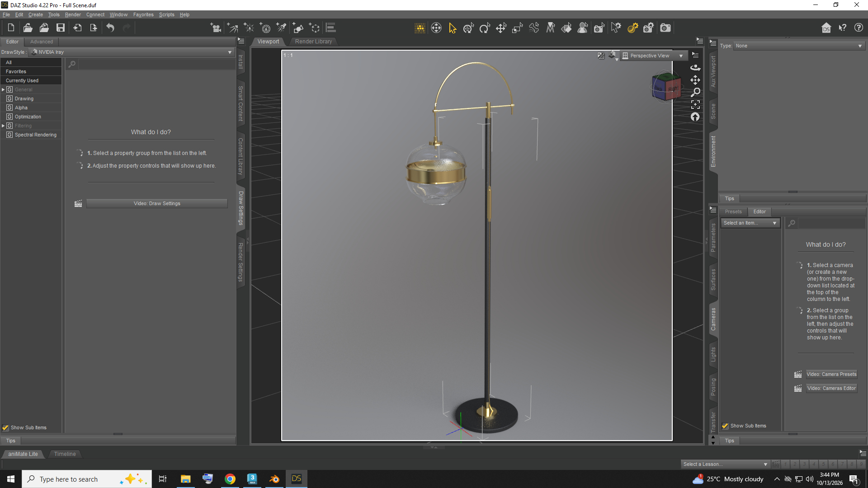Switch to the Timeline tab
The width and height of the screenshot is (868, 488).
pos(65,454)
